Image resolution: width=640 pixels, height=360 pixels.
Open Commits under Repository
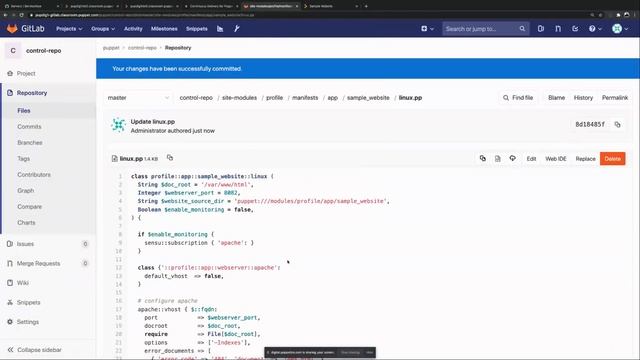pyautogui.click(x=29, y=127)
